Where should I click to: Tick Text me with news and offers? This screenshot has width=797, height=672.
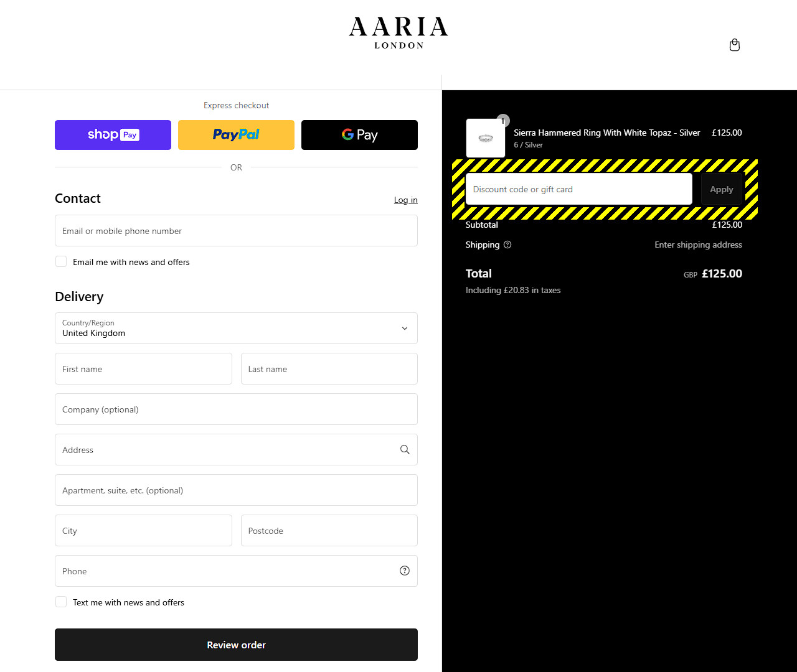[x=61, y=602]
